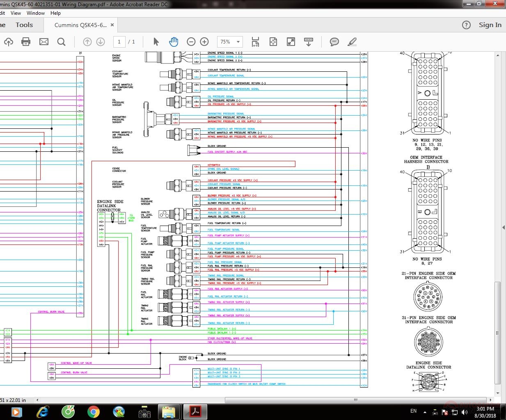Screen dimensions: 506x420
Task: Close the Cummins QSK45-6... document tab
Action: click(x=112, y=25)
